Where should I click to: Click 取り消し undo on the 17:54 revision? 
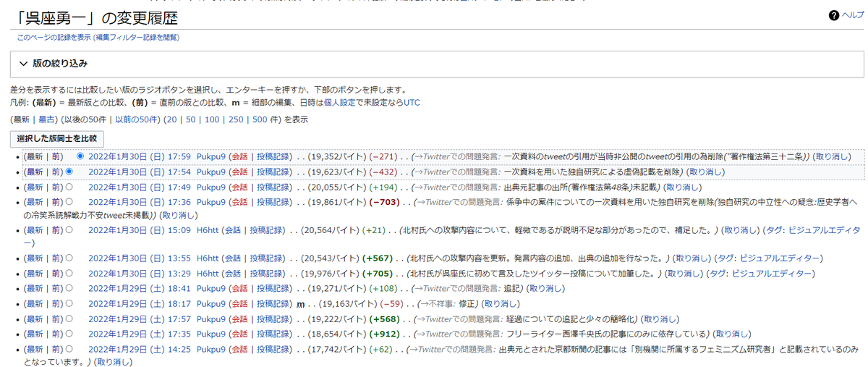tap(705, 172)
